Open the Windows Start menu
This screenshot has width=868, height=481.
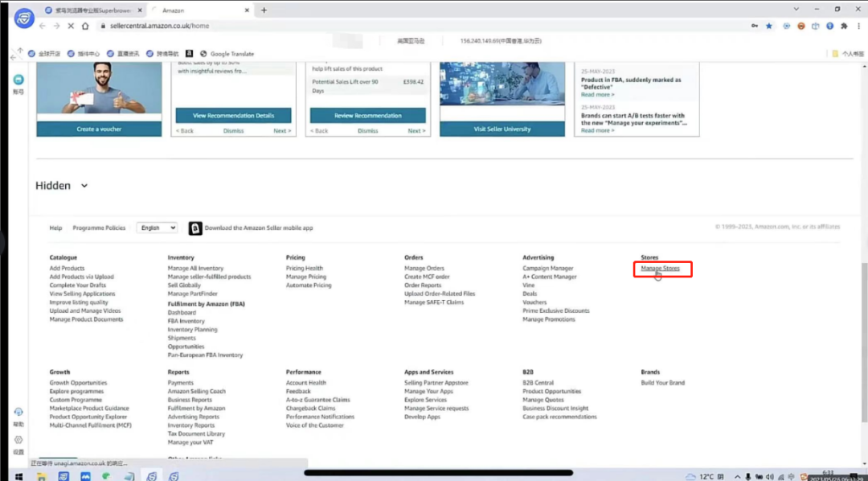pos(18,476)
